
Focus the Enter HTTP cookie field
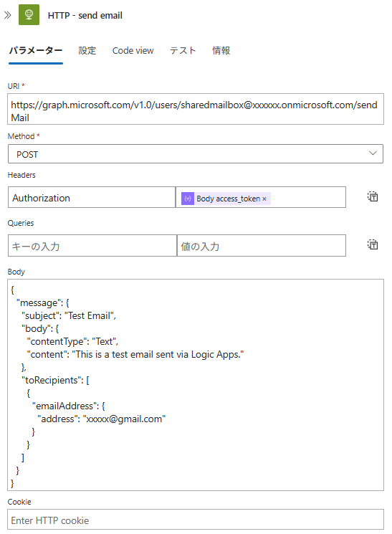point(196,520)
